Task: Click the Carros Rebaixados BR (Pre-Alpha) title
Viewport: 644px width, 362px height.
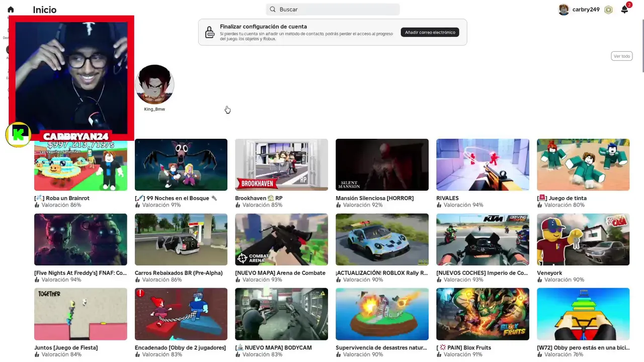Action: point(179,273)
